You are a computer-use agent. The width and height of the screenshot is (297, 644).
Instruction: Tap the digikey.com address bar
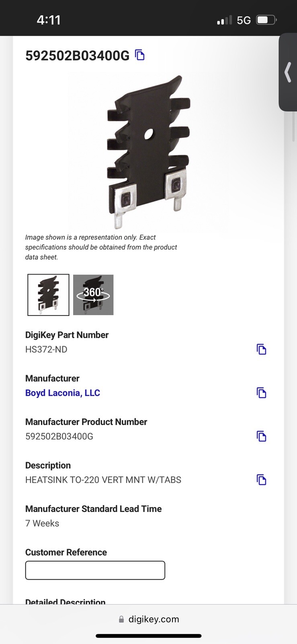[x=149, y=619]
